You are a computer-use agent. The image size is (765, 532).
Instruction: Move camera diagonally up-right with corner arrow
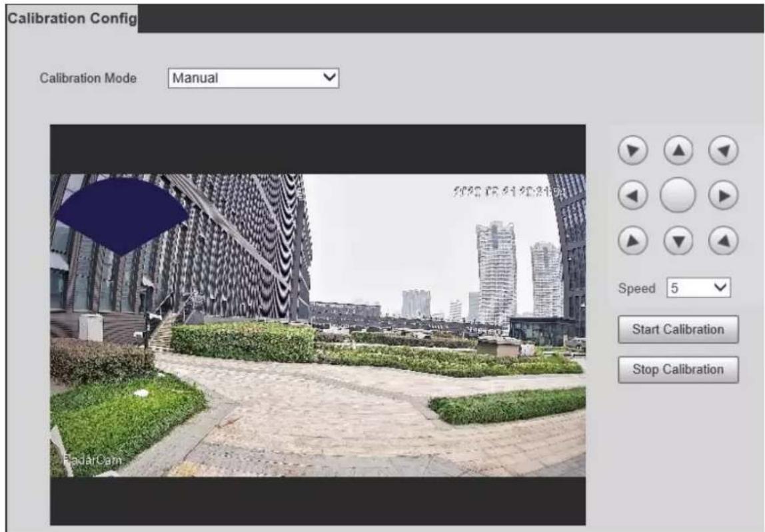click(723, 150)
